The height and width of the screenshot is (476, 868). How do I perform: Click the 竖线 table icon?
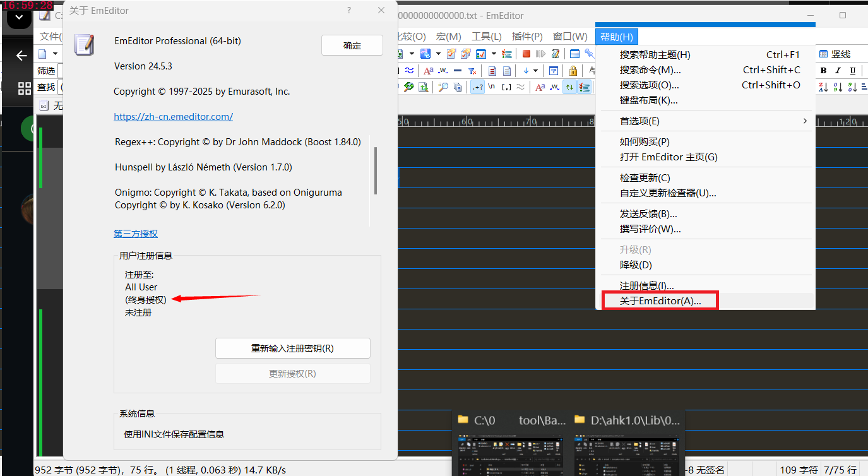(x=823, y=54)
